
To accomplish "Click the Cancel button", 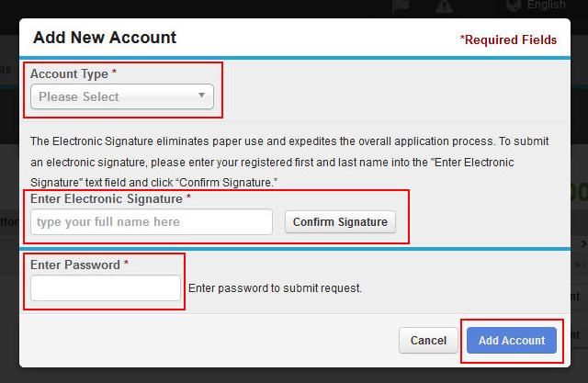I will coord(428,340).
